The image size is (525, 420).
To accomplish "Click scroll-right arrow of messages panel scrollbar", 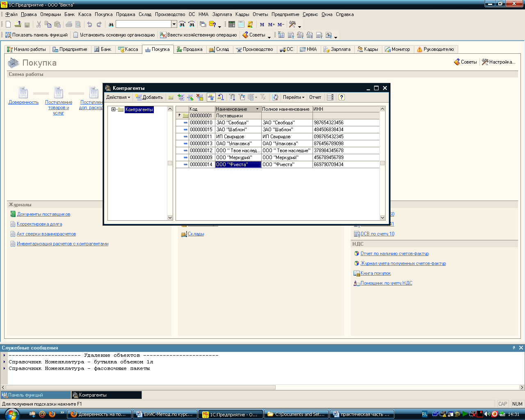I will (522, 387).
